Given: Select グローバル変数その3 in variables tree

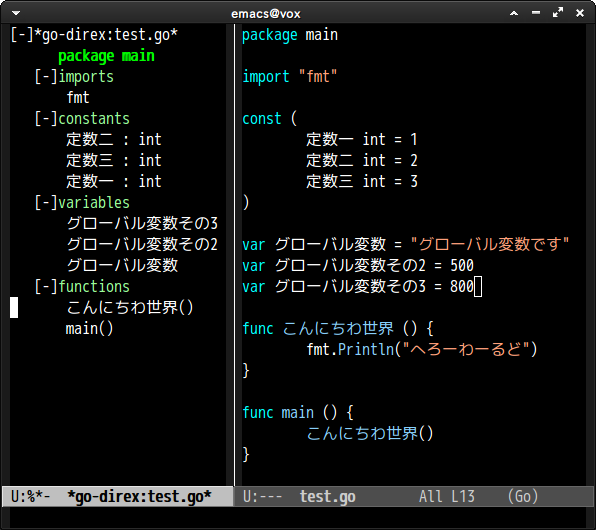Looking at the screenshot, I should [143, 223].
